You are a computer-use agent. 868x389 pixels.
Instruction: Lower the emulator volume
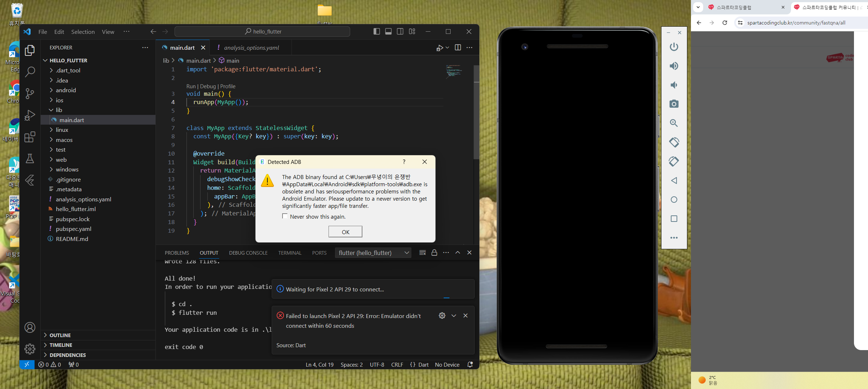click(x=674, y=85)
